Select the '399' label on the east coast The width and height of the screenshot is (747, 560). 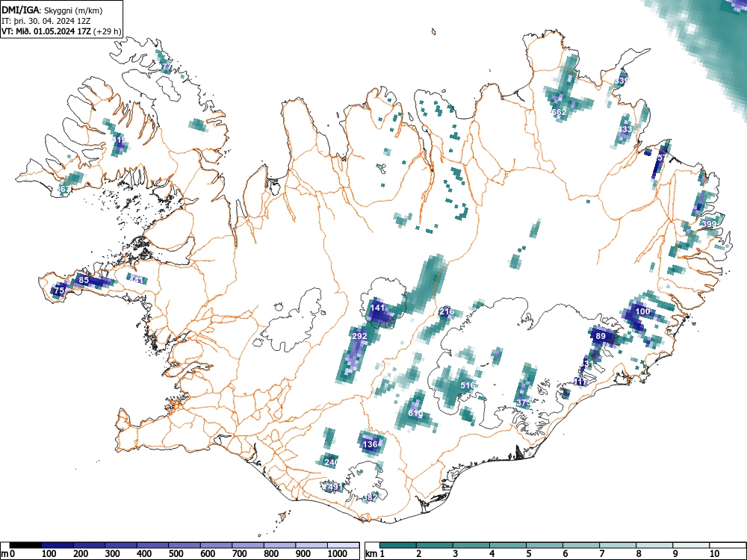[709, 224]
